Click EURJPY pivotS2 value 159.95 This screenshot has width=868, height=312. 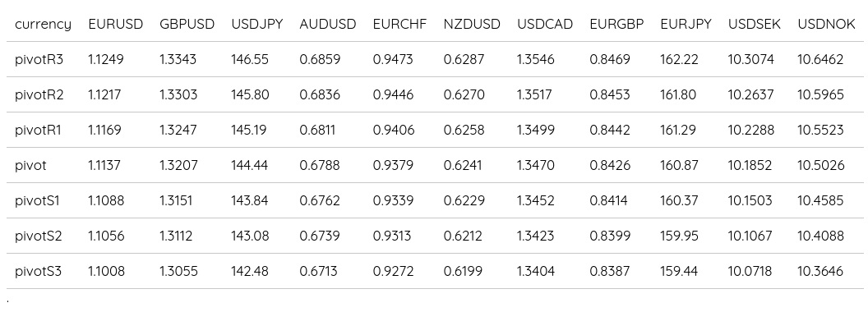[x=679, y=236]
